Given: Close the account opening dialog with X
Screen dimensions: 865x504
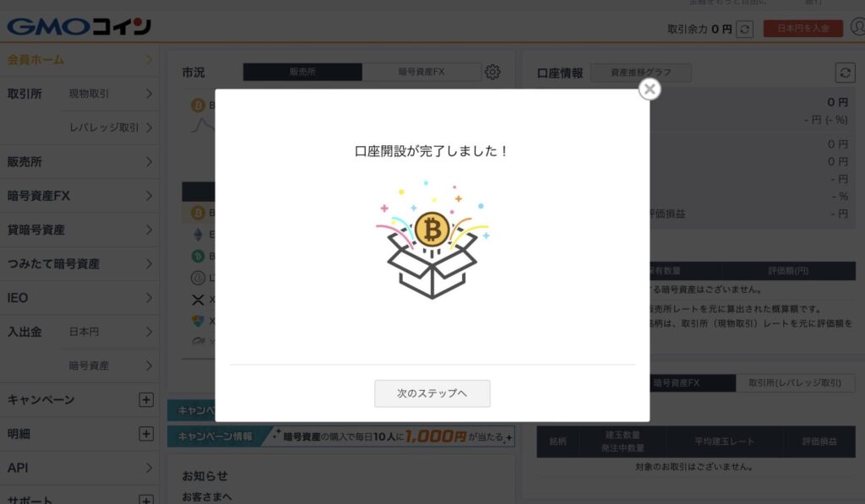Looking at the screenshot, I should coord(650,89).
